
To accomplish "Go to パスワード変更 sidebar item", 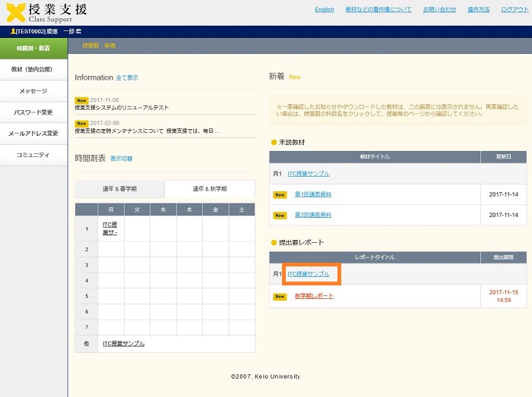I will tap(33, 112).
